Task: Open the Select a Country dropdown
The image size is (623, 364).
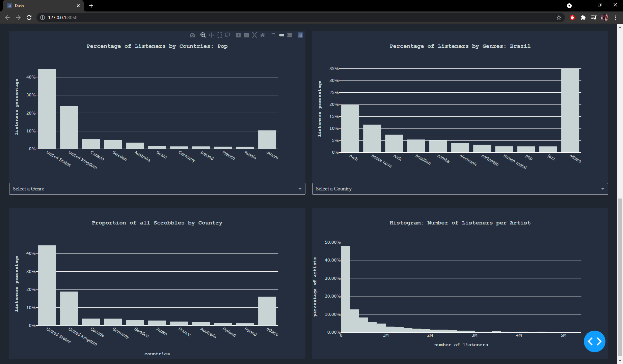Action: (x=460, y=189)
